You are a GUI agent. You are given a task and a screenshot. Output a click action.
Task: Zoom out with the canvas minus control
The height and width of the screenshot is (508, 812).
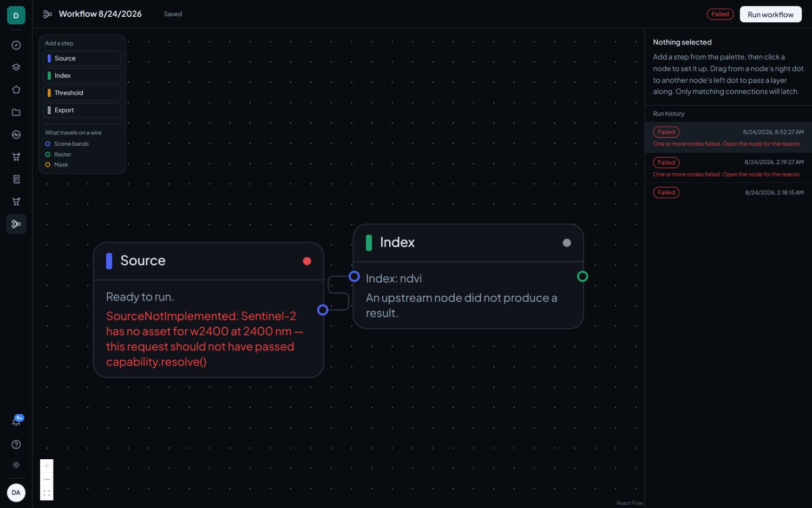click(x=47, y=479)
